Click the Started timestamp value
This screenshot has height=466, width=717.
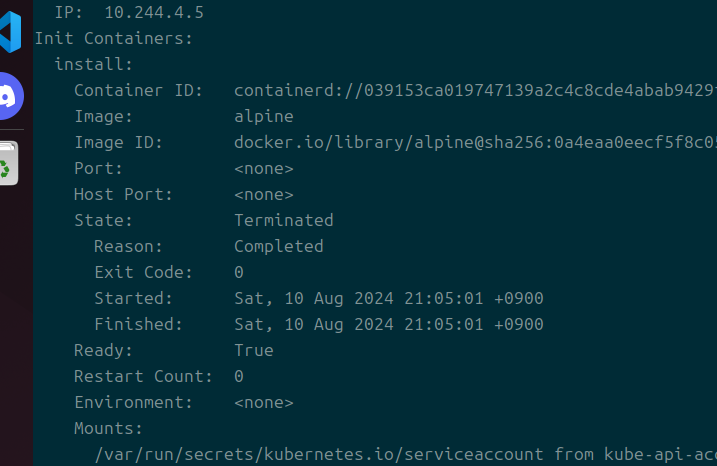(x=388, y=298)
